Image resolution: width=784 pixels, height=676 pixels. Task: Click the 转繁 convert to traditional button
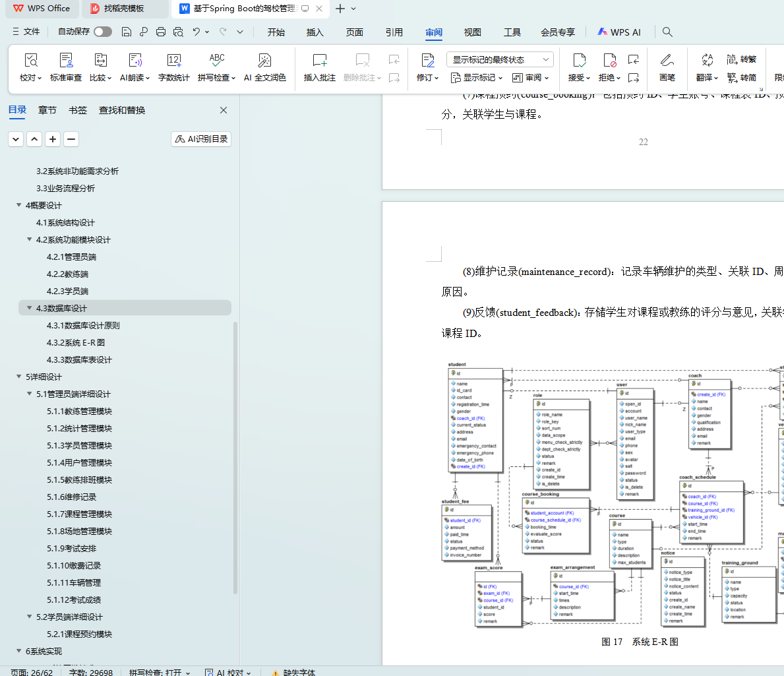(x=742, y=59)
